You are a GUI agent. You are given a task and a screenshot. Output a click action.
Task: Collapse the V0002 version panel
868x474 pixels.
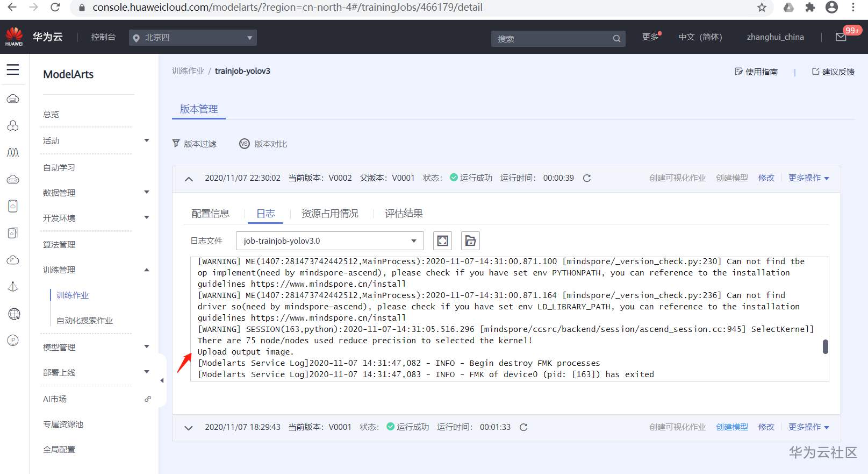pos(189,179)
